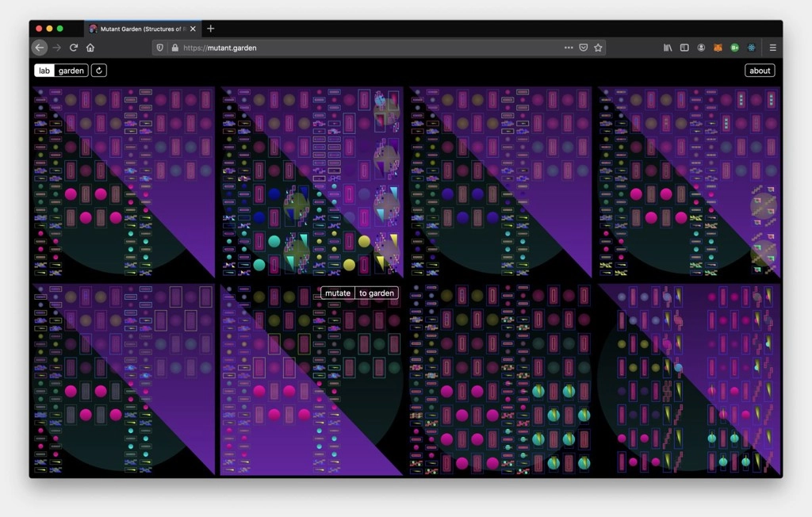Toggle the browser sidebar view

point(684,48)
